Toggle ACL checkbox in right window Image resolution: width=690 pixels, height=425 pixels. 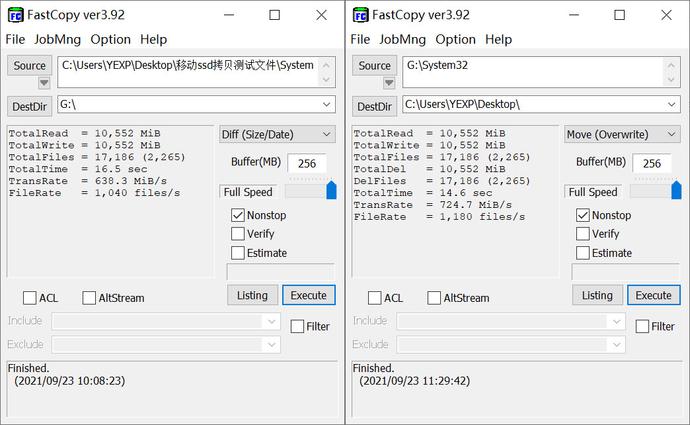(x=374, y=298)
